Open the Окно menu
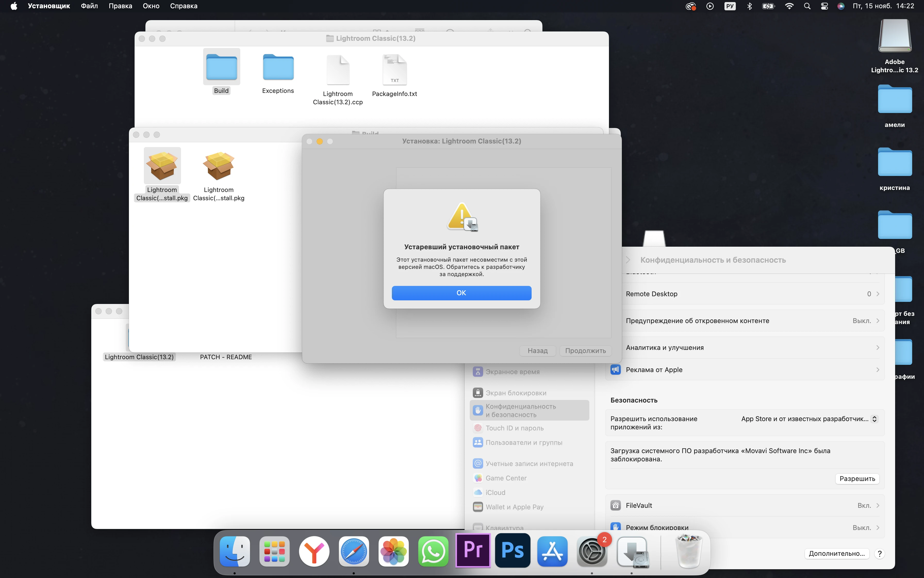Screen dimensions: 924x578 point(151,6)
